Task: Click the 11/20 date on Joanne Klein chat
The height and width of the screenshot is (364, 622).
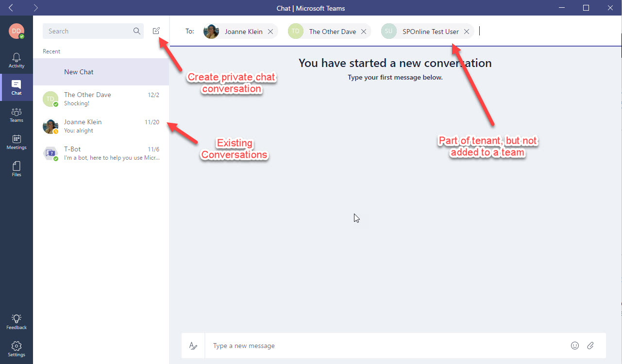Action: [152, 122]
